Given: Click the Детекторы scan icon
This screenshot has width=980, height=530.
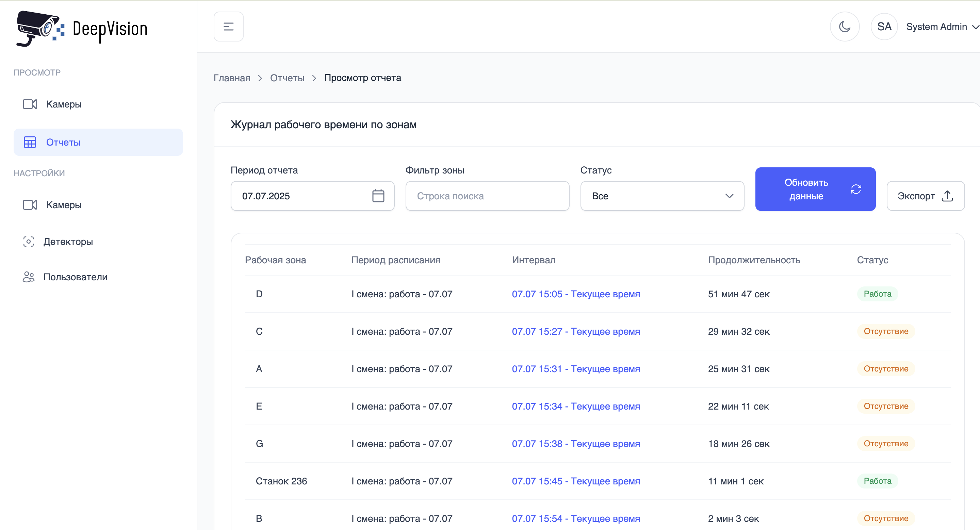Looking at the screenshot, I should (x=29, y=242).
